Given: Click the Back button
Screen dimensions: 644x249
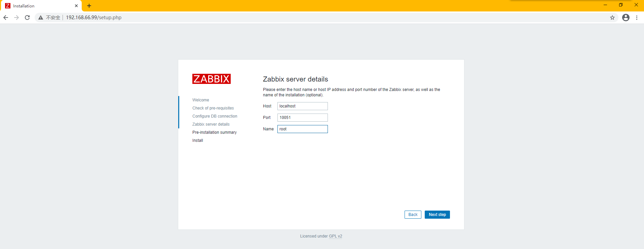Looking at the screenshot, I should point(413,215).
